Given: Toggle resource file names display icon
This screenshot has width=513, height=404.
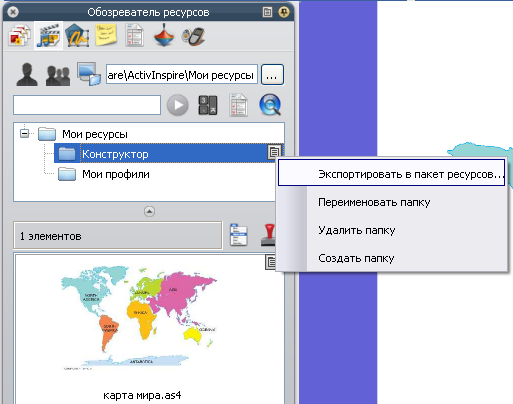Looking at the screenshot, I should click(239, 235).
